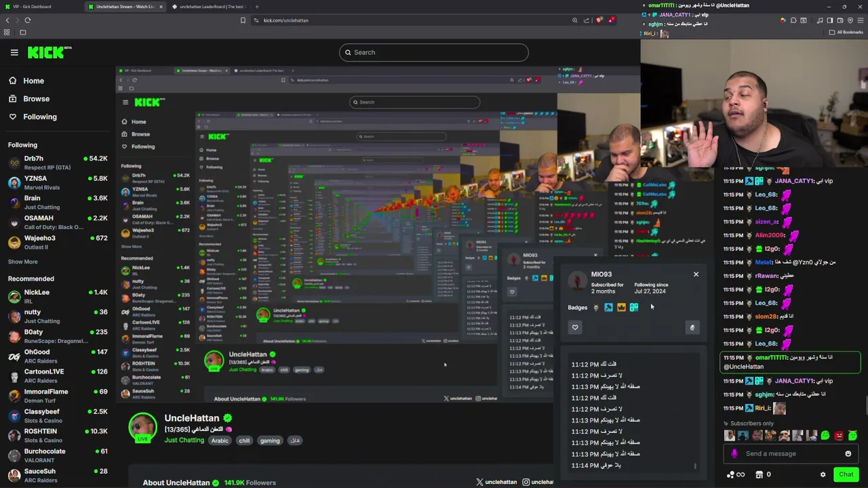Select the Arabic stream tag
868x488 pixels.
click(x=220, y=441)
